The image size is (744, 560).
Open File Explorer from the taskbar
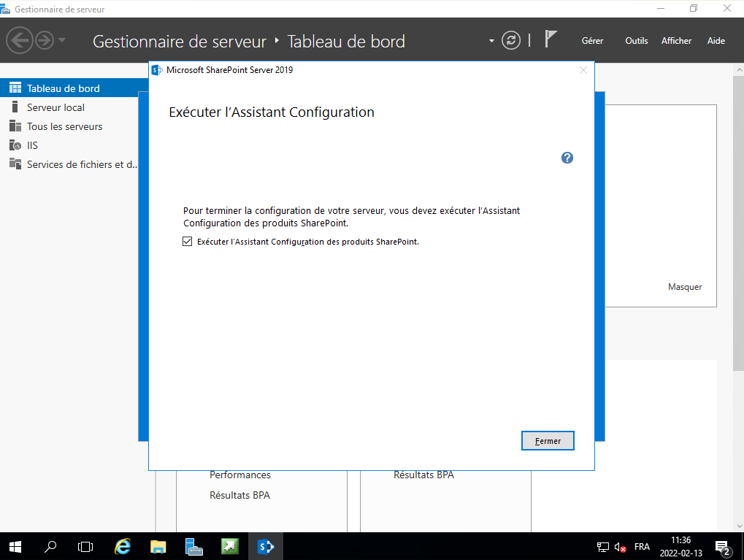158,547
